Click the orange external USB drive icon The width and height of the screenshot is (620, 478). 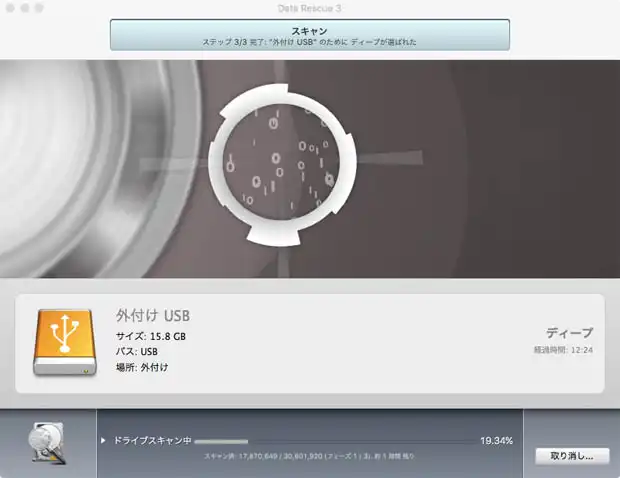[65, 342]
